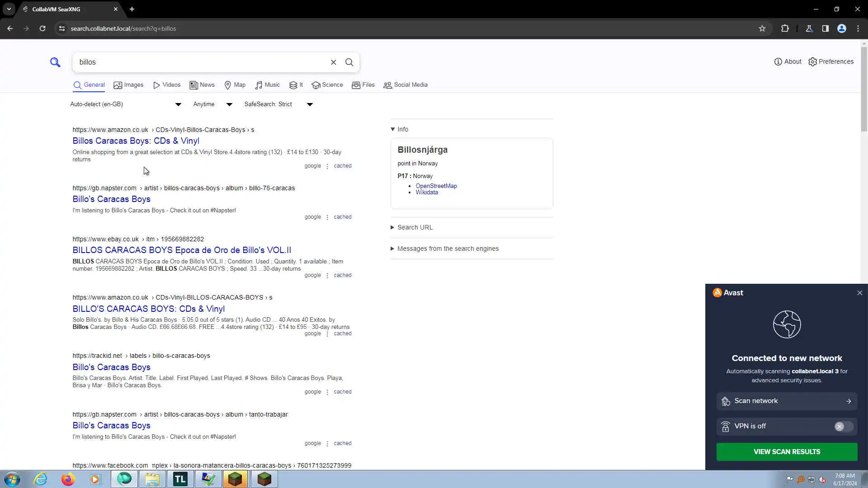Click the SearXNG magnifier logo icon
Image resolution: width=868 pixels, height=488 pixels.
55,62
